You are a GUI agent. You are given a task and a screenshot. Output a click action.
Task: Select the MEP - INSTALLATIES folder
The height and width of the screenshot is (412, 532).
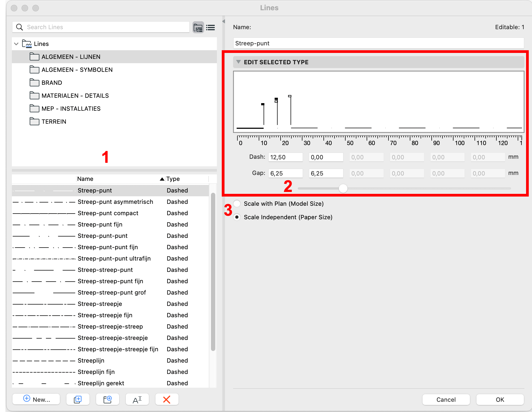pos(114,109)
